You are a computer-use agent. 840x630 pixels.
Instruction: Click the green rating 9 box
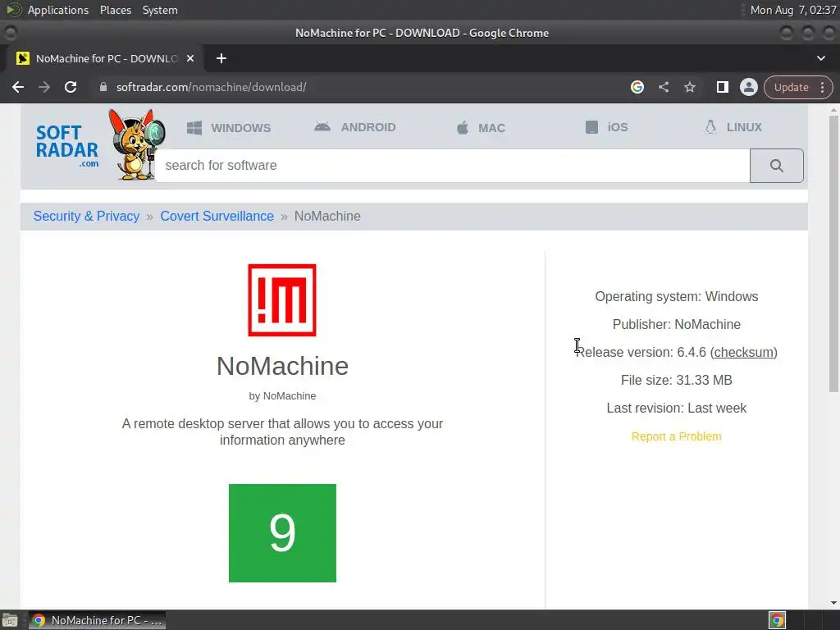pyautogui.click(x=282, y=533)
